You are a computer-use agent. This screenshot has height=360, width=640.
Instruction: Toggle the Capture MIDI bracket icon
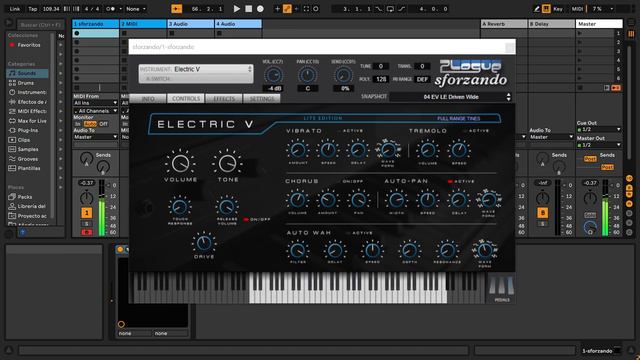coord(307,9)
